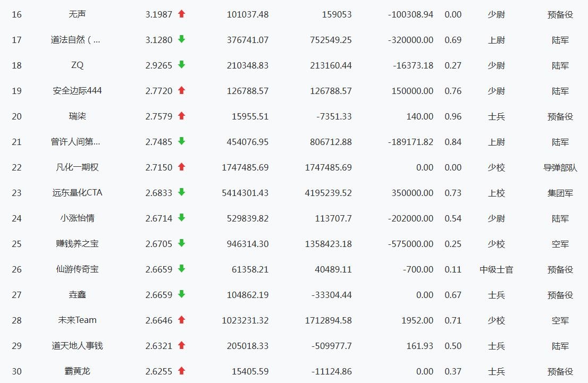The image size is (588, 383).
Task: Open the 远东量化CTA account link
Action: 77,193
